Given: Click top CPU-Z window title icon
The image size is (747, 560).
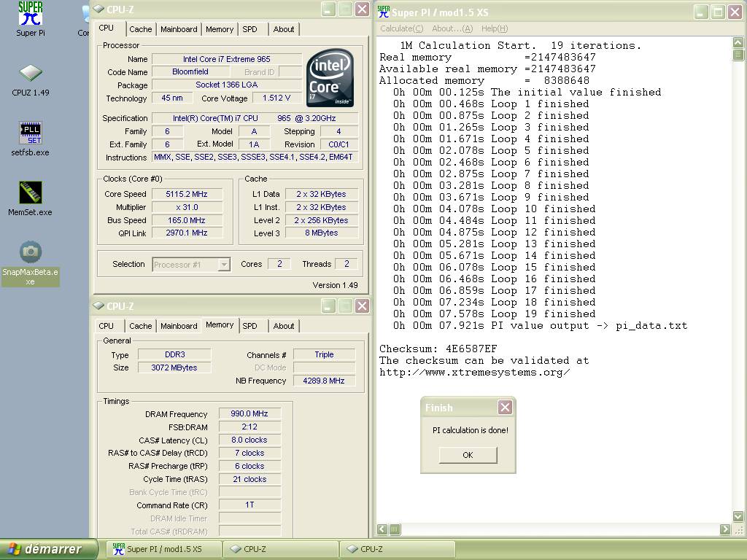Looking at the screenshot, I should coord(98,9).
